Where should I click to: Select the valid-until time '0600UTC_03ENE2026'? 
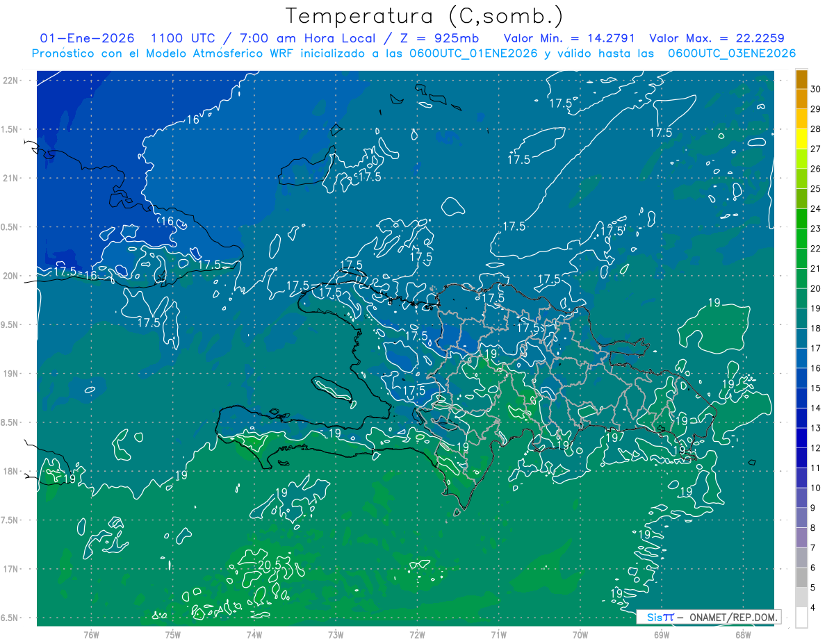(732, 53)
